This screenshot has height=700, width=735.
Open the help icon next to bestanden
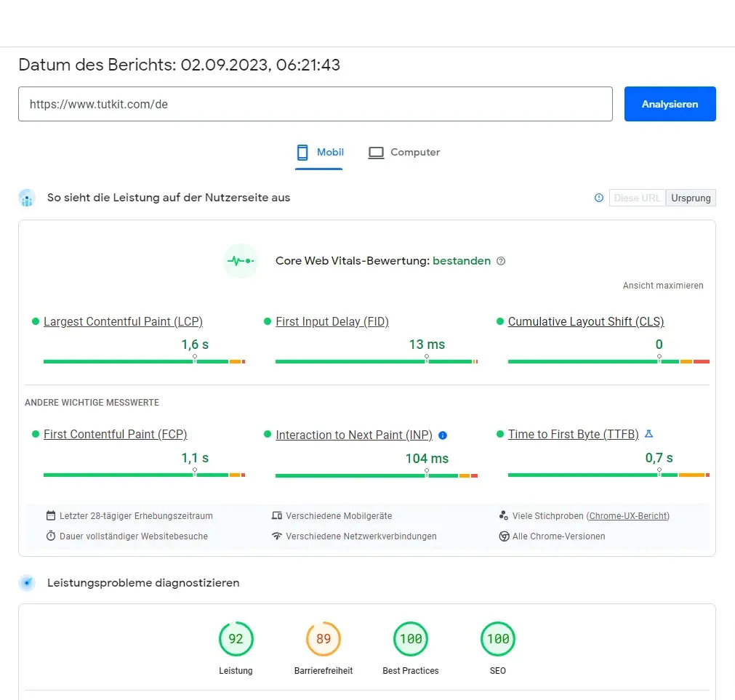(501, 261)
